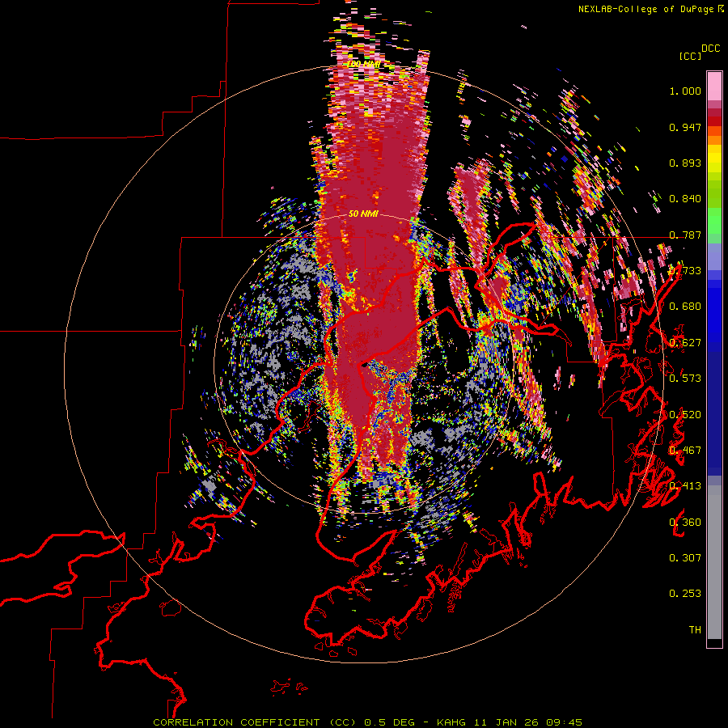Image resolution: width=728 pixels, height=728 pixels.
Task: Select the 1.000 legend value
Action: tap(685, 91)
